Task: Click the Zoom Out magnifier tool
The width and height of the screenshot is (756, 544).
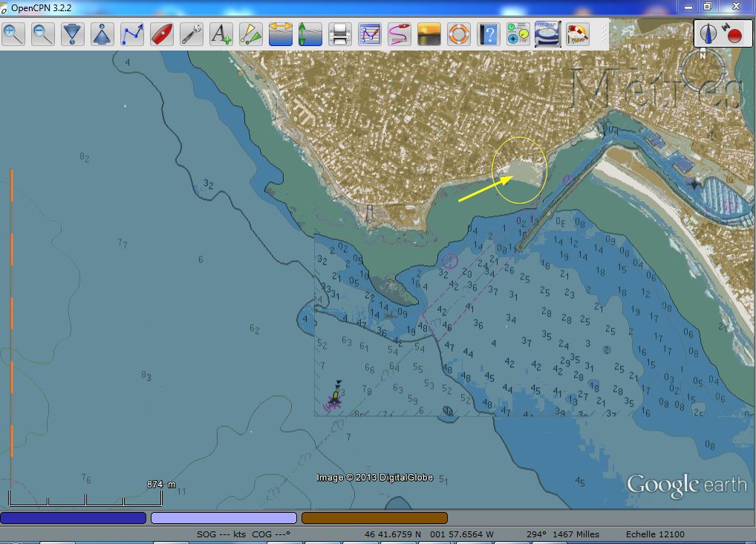Action: point(43,34)
